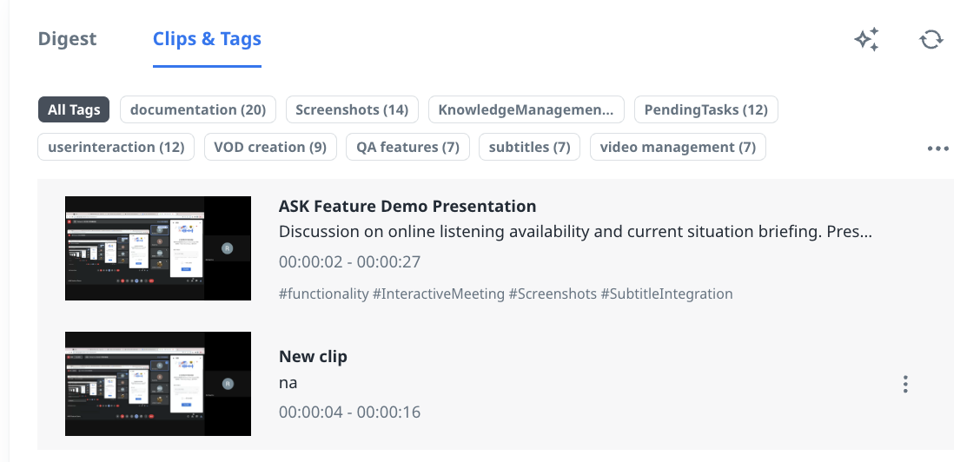
Task: Toggle the KnowledgeManagement tag filter
Action: (x=526, y=109)
